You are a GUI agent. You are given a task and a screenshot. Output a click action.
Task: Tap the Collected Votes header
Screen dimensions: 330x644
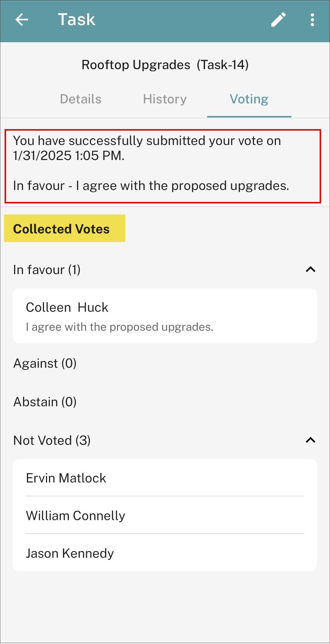click(x=64, y=229)
